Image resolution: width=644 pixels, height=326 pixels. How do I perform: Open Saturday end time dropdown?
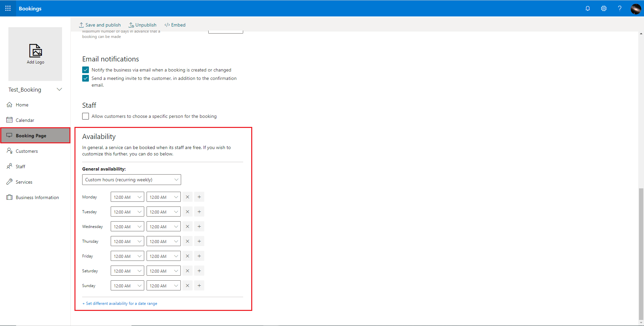point(164,271)
